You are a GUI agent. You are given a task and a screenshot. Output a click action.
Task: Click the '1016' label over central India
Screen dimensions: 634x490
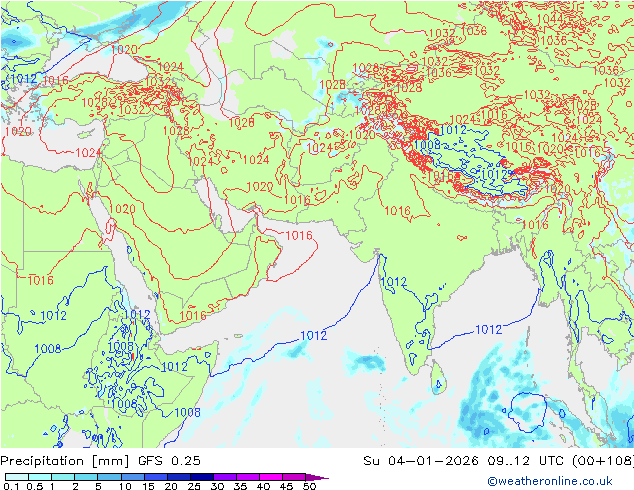(397, 211)
